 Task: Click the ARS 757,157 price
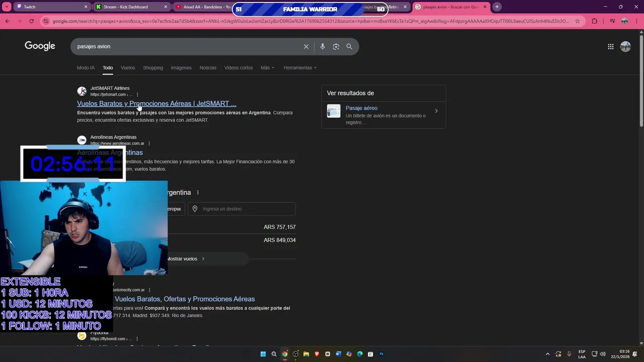click(x=280, y=227)
